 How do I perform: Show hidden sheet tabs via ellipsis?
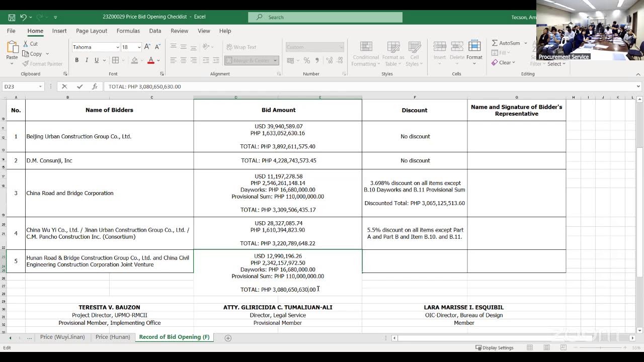click(29, 337)
